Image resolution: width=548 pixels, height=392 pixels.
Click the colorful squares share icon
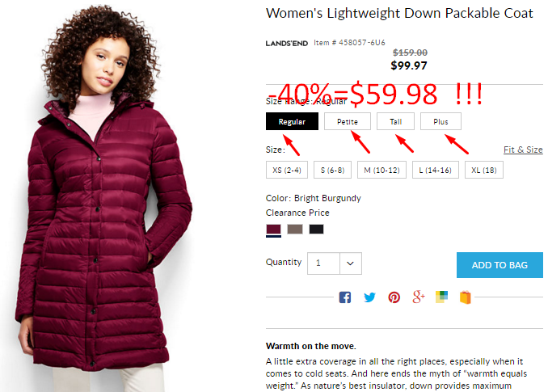[x=441, y=297]
